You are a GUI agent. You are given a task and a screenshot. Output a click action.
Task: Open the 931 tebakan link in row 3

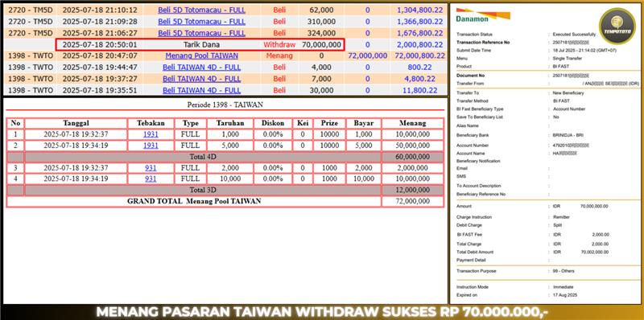(x=151, y=168)
